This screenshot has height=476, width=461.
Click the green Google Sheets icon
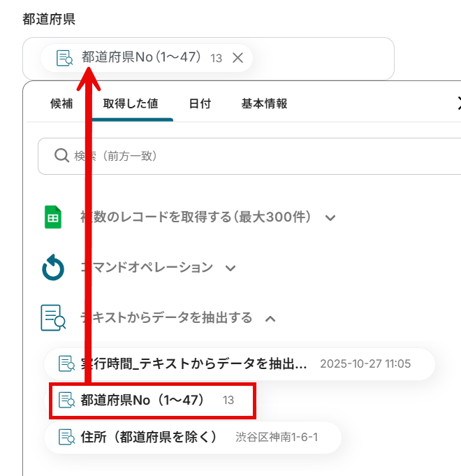[53, 217]
